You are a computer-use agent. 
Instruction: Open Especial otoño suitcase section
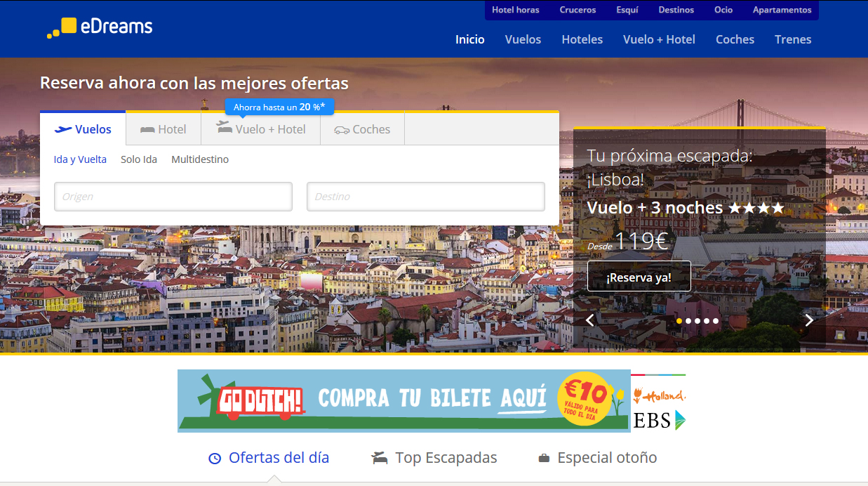pos(597,458)
